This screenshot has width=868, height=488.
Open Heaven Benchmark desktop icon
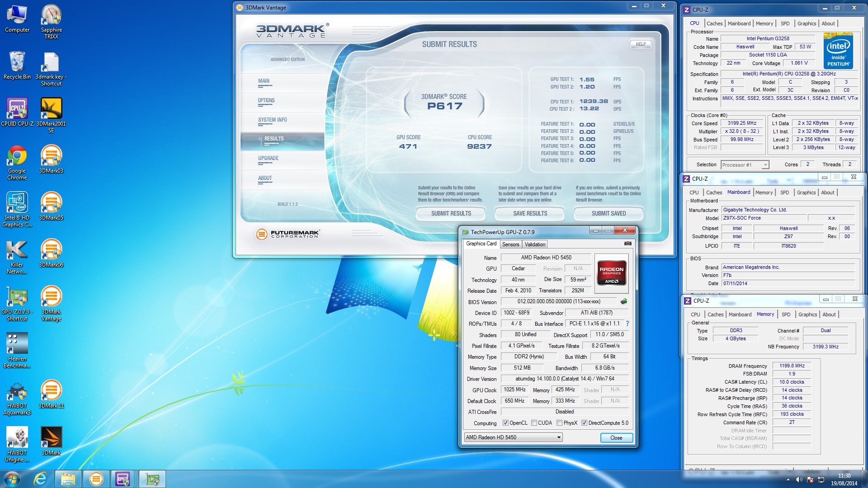17,351
